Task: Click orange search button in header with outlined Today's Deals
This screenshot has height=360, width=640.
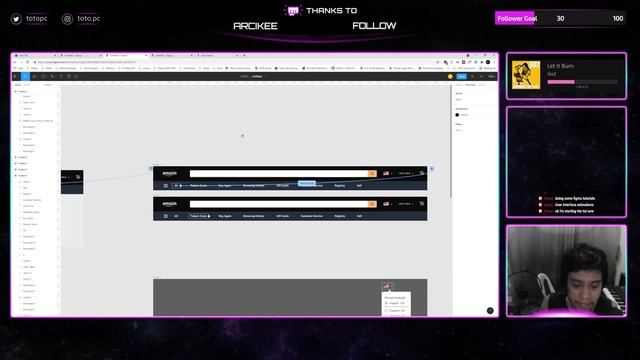Action: (x=372, y=204)
